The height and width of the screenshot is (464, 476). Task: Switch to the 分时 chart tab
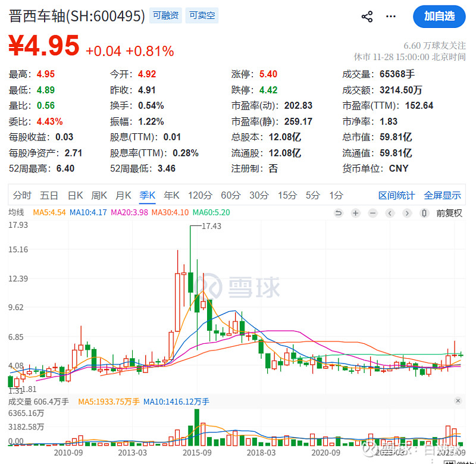(22, 195)
